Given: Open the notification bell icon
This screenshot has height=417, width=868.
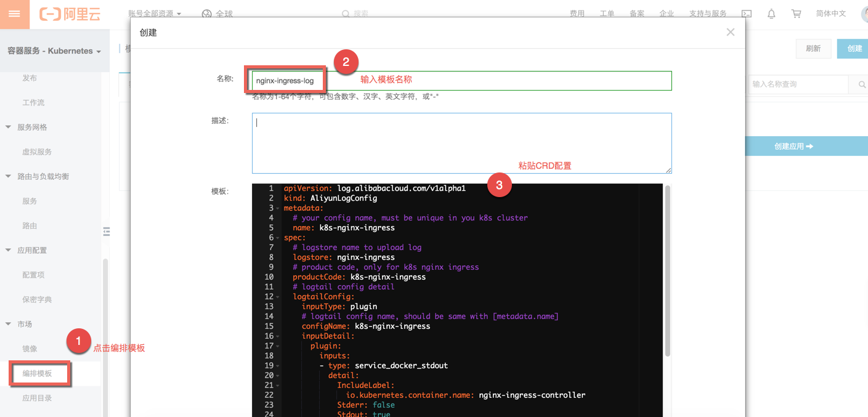Looking at the screenshot, I should pos(771,13).
